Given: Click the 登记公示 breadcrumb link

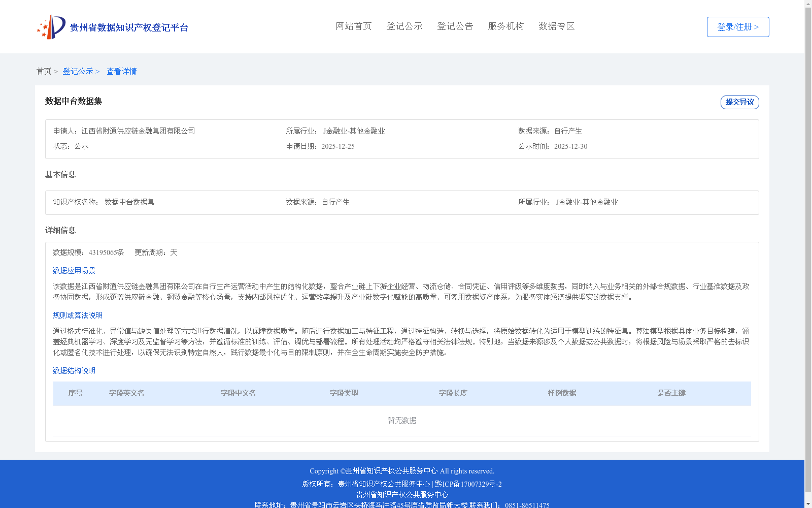Looking at the screenshot, I should click(x=78, y=71).
